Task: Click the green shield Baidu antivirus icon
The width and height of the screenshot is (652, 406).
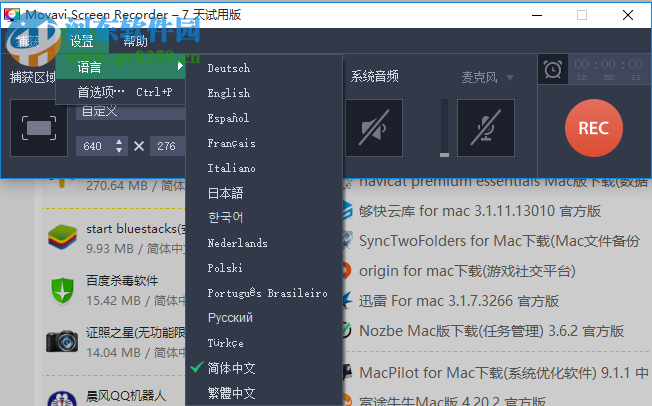Action: 62,290
